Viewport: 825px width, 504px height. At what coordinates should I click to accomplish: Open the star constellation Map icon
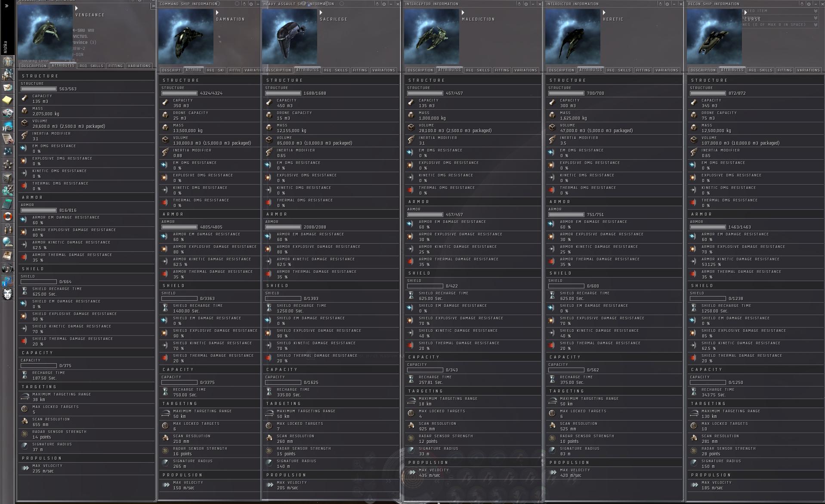click(x=7, y=152)
